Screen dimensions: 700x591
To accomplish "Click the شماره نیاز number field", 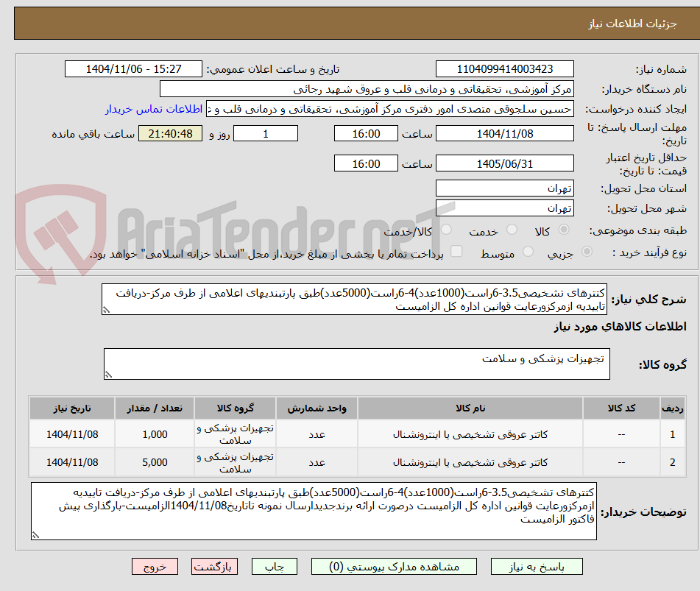I will [x=504, y=69].
